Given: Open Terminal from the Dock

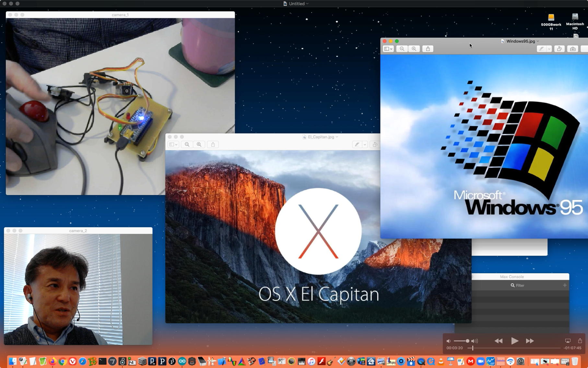Looking at the screenshot, I should [102, 361].
